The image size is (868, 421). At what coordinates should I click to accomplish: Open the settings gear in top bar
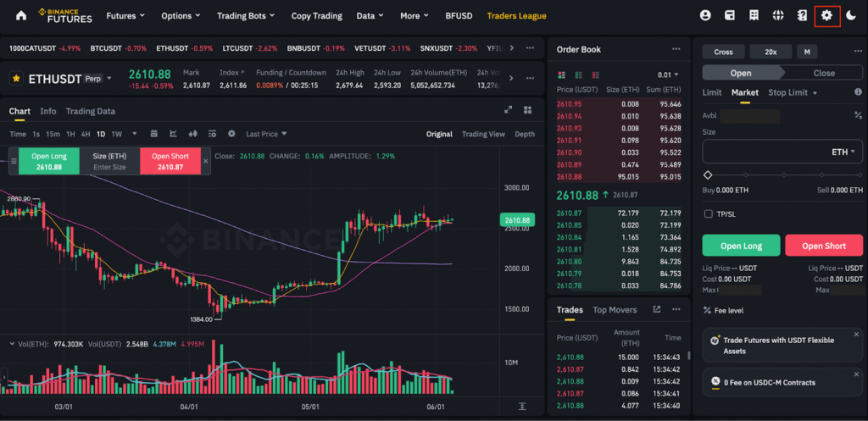(x=826, y=15)
